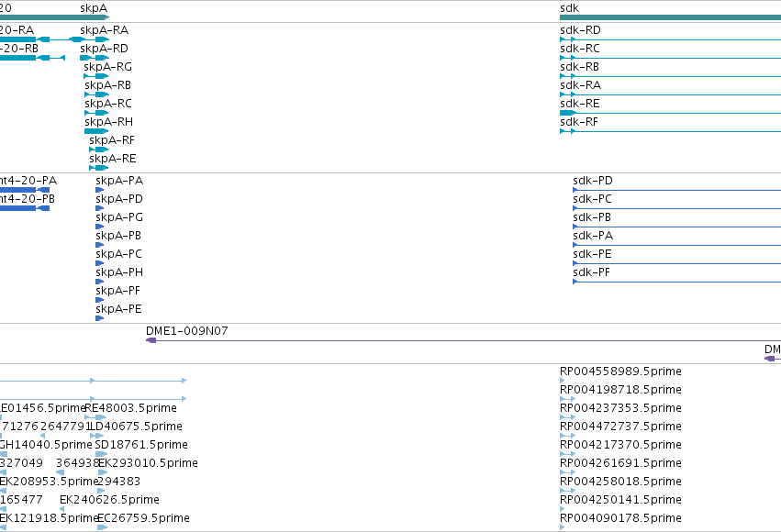Click the skpA-PD protein label
Viewport: 781px width, 532px height.
(119, 199)
